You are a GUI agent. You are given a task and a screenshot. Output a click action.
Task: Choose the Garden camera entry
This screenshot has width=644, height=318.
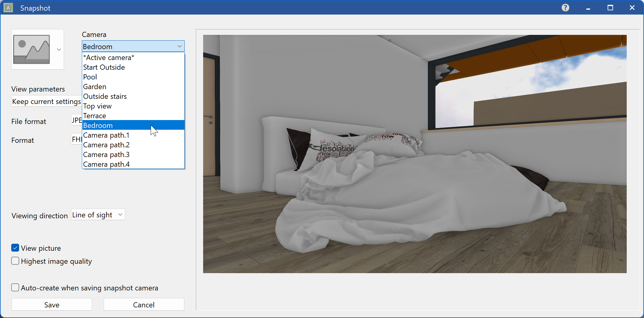(94, 86)
